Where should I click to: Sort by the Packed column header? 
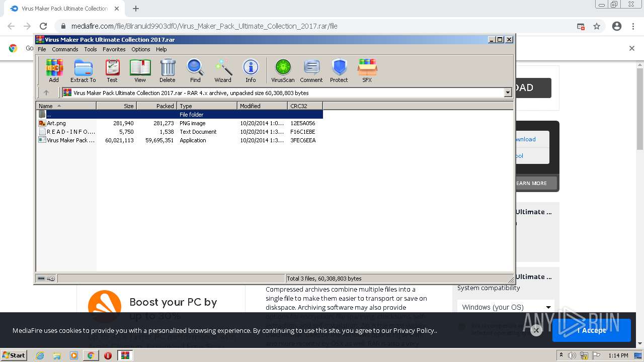156,106
